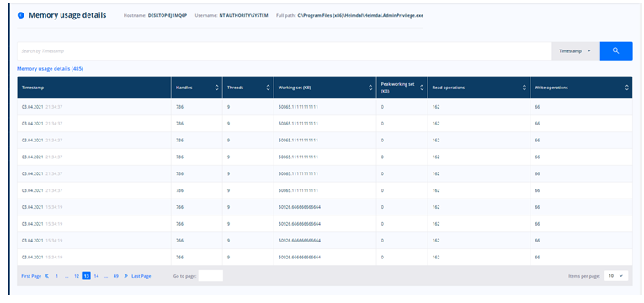Click hostname DESKTOP-EJ1MQ6P text
The image size is (644, 303).
(x=168, y=16)
